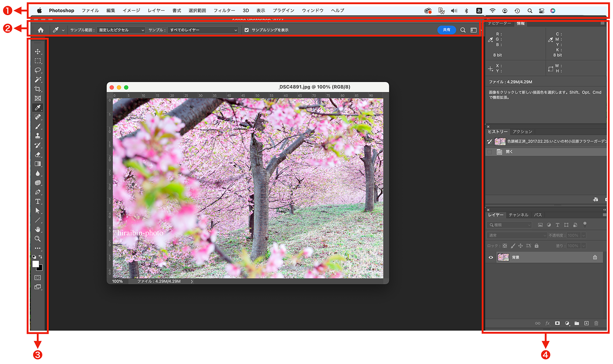Viewport: 613px width, 364px height.
Task: Select the Hand tool
Action: (38, 229)
